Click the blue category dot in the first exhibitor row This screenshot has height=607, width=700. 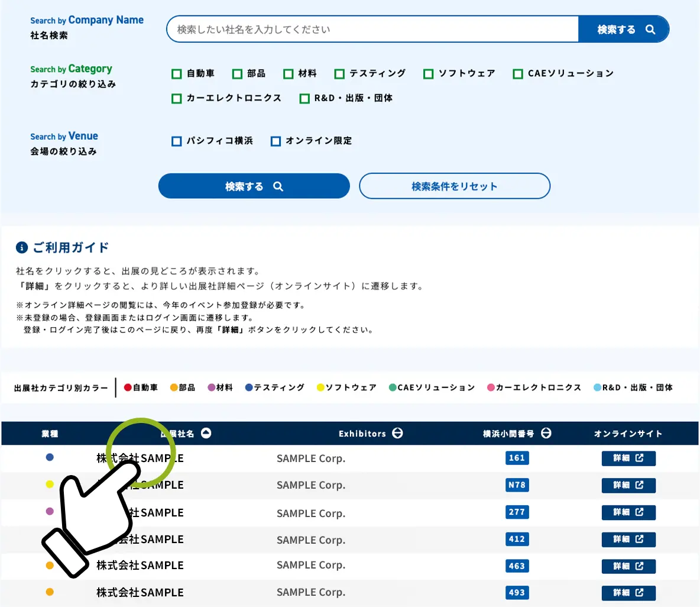[x=50, y=458]
